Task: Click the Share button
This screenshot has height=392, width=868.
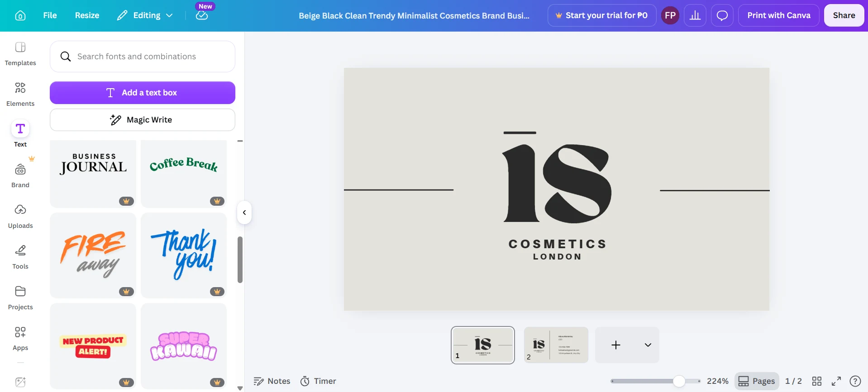Action: (x=844, y=15)
